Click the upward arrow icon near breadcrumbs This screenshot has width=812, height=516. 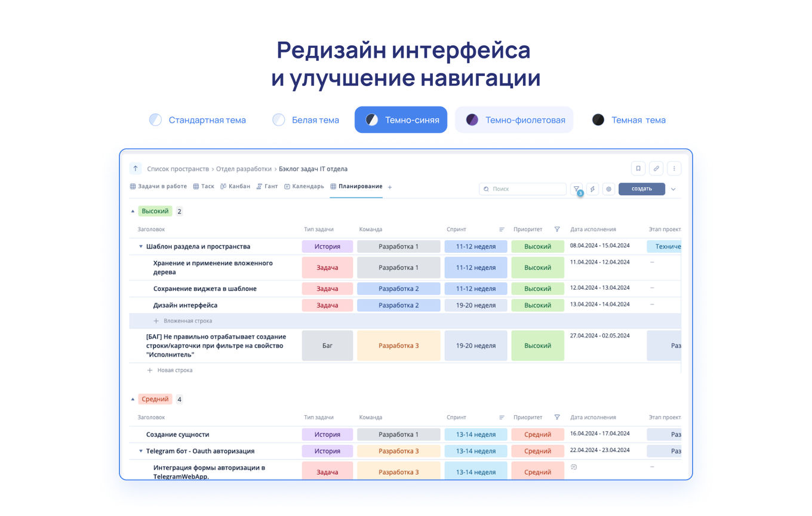[x=135, y=168]
